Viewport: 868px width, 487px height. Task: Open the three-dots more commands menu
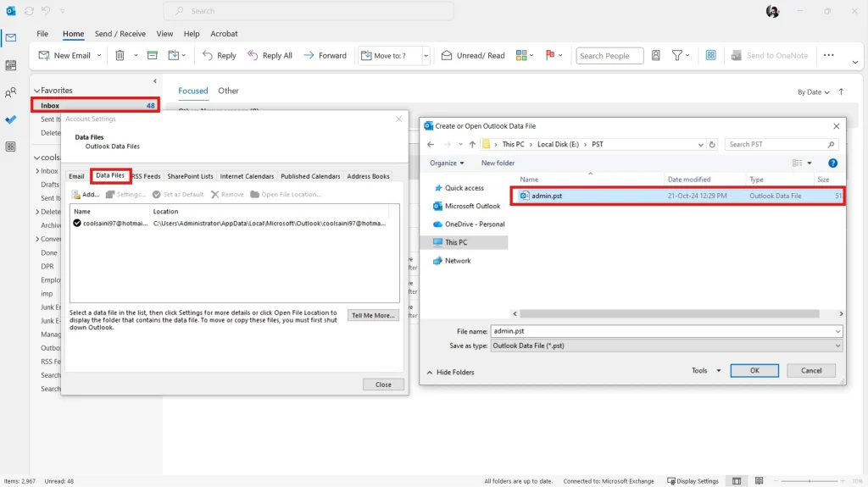point(829,55)
